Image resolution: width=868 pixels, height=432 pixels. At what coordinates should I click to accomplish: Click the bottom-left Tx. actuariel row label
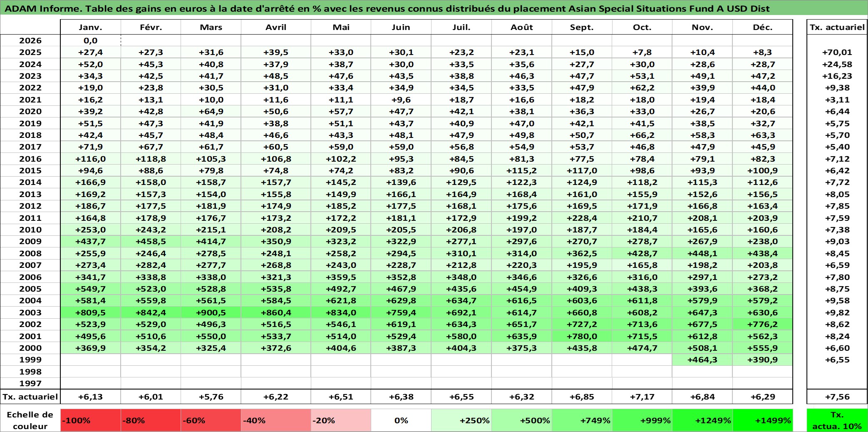tap(30, 397)
